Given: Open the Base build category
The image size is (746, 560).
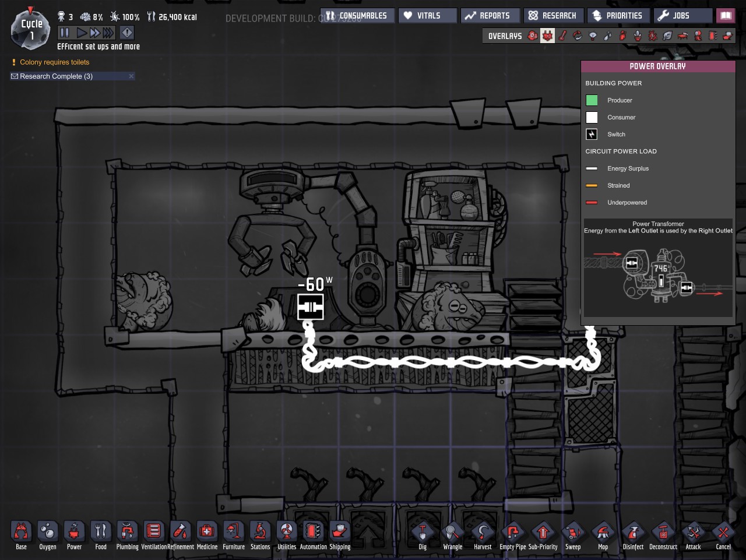Looking at the screenshot, I should pyautogui.click(x=21, y=536).
